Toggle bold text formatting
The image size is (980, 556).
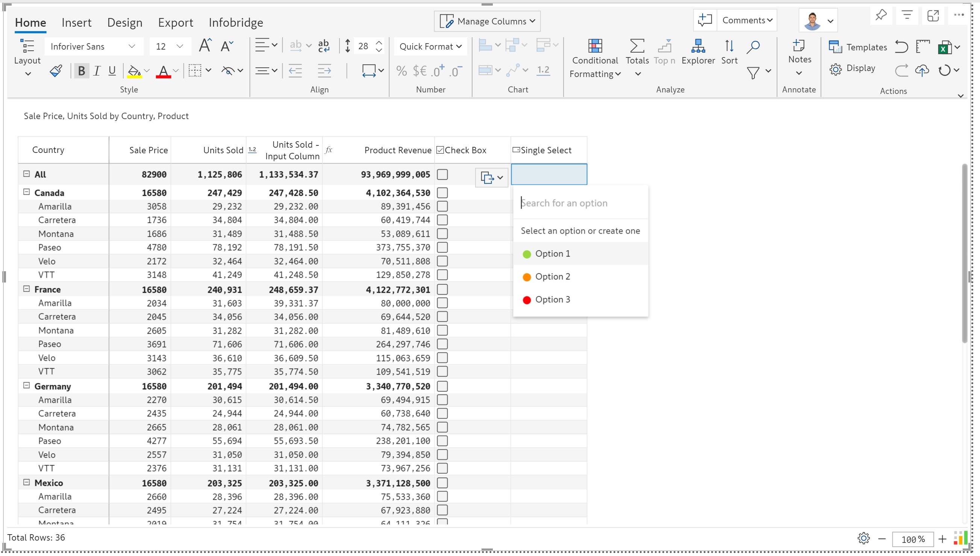coord(81,71)
